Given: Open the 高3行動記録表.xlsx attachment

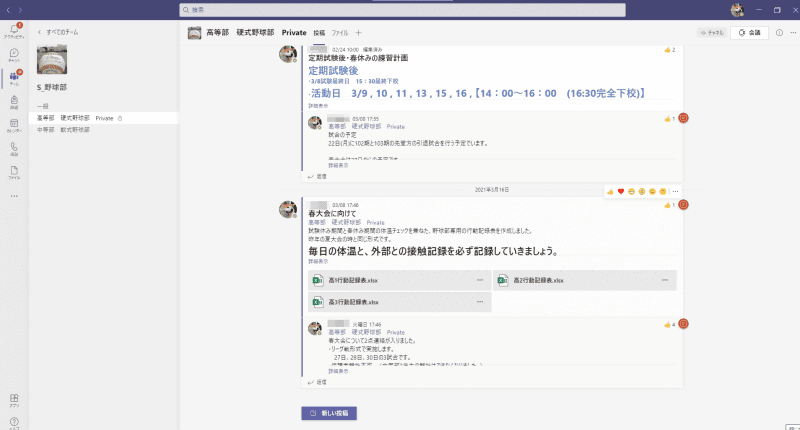Looking at the screenshot, I should 399,302.
